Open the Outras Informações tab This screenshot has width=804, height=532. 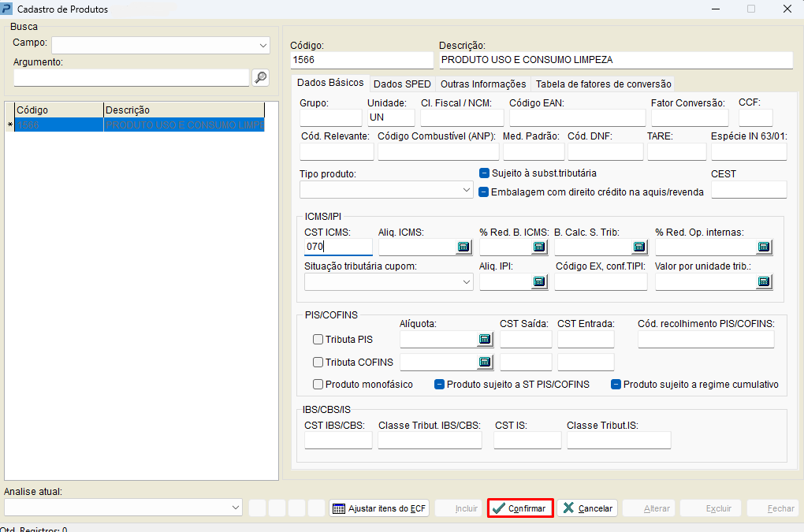482,84
